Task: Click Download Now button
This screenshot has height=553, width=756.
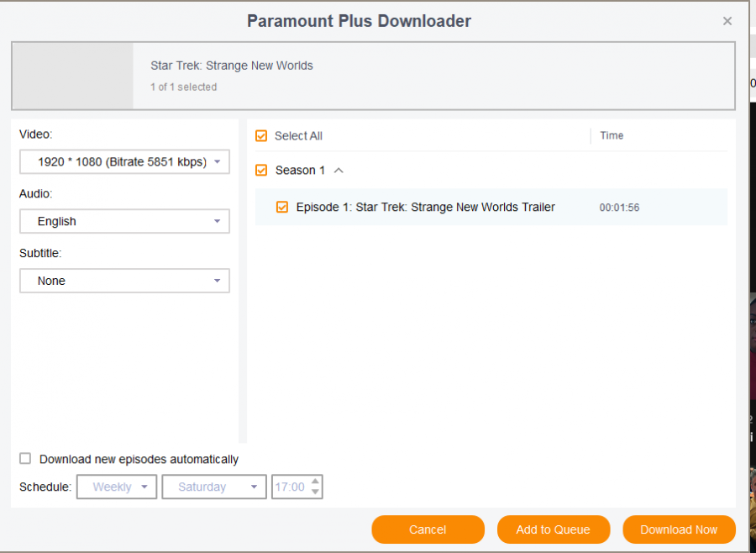Action: pos(679,529)
